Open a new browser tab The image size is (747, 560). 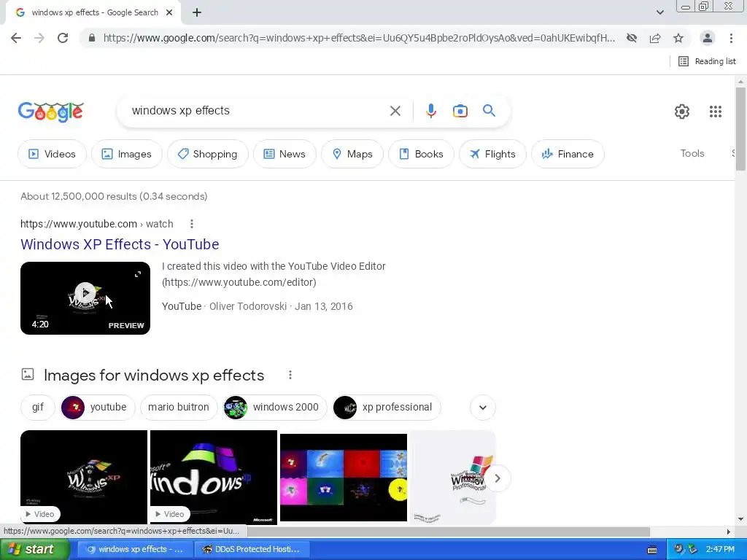point(197,13)
